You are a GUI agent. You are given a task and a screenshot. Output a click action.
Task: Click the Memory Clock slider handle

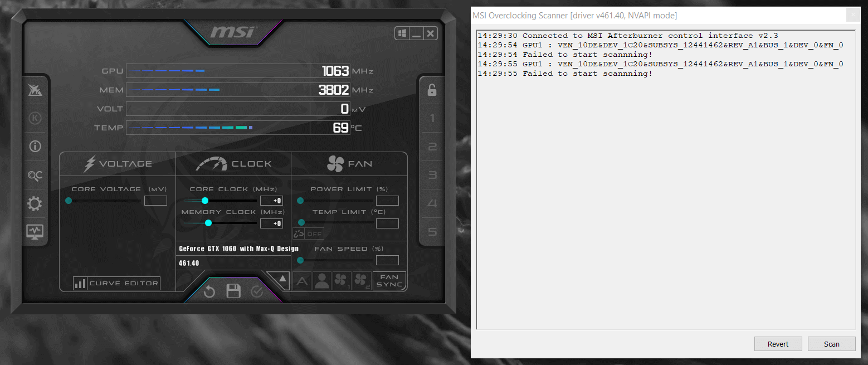click(208, 223)
